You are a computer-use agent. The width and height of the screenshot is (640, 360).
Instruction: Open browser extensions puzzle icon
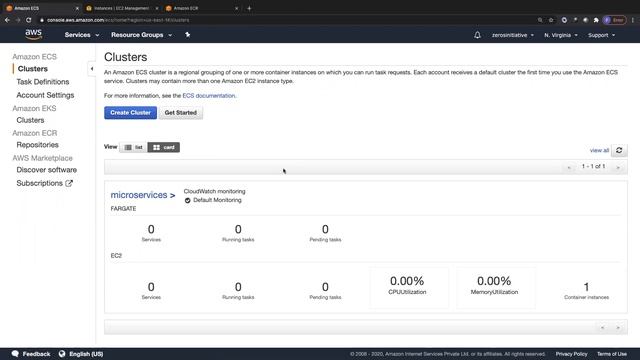tap(596, 20)
